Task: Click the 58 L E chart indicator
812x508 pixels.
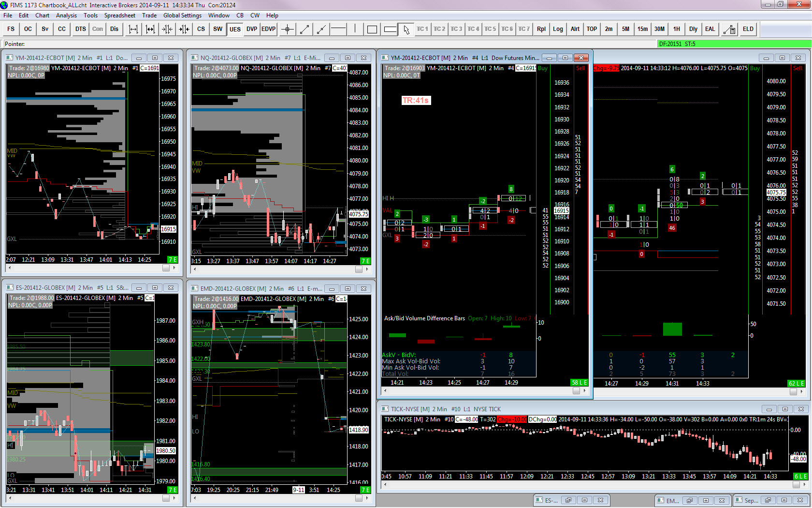Action: [x=579, y=383]
